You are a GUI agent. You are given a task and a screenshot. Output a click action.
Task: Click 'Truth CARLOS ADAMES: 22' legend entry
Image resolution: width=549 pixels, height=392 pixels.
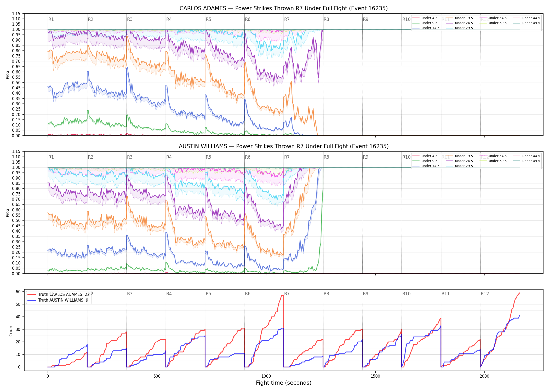[59, 295]
